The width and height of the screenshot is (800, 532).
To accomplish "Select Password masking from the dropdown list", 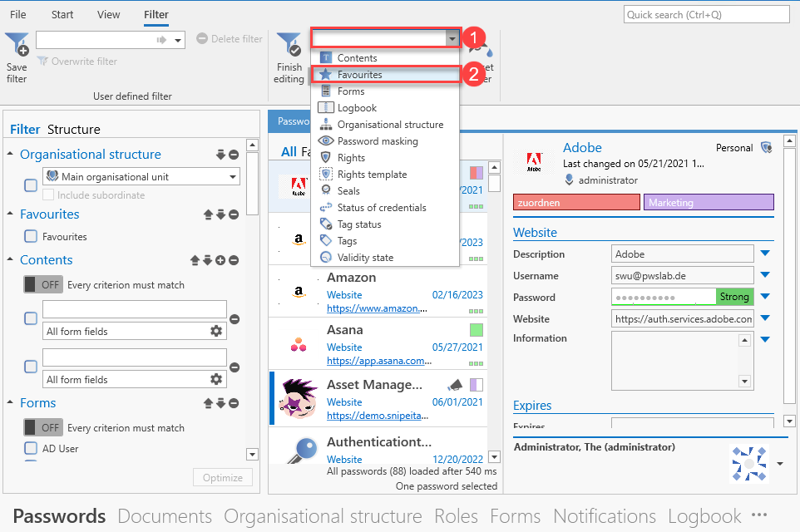I will coord(377,141).
